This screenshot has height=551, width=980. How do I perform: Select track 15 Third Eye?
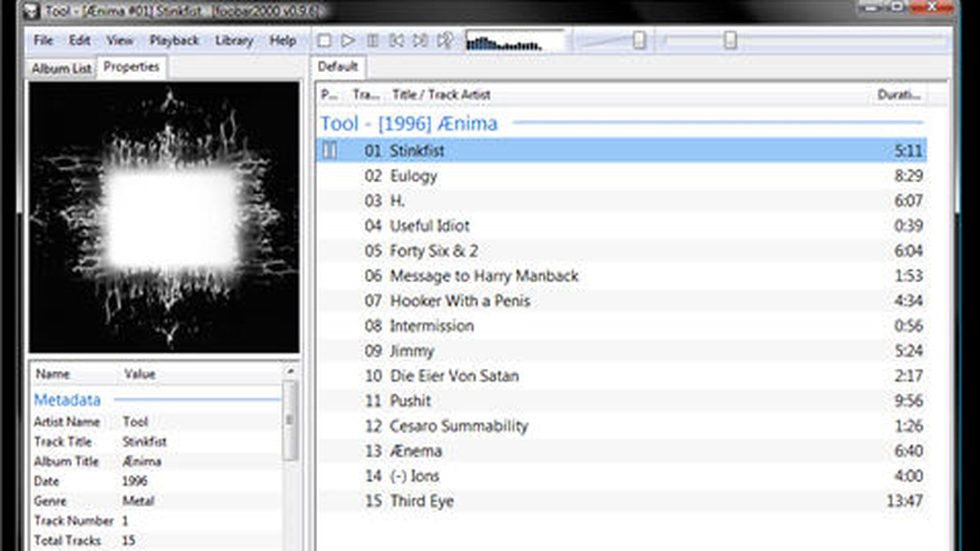(622, 501)
